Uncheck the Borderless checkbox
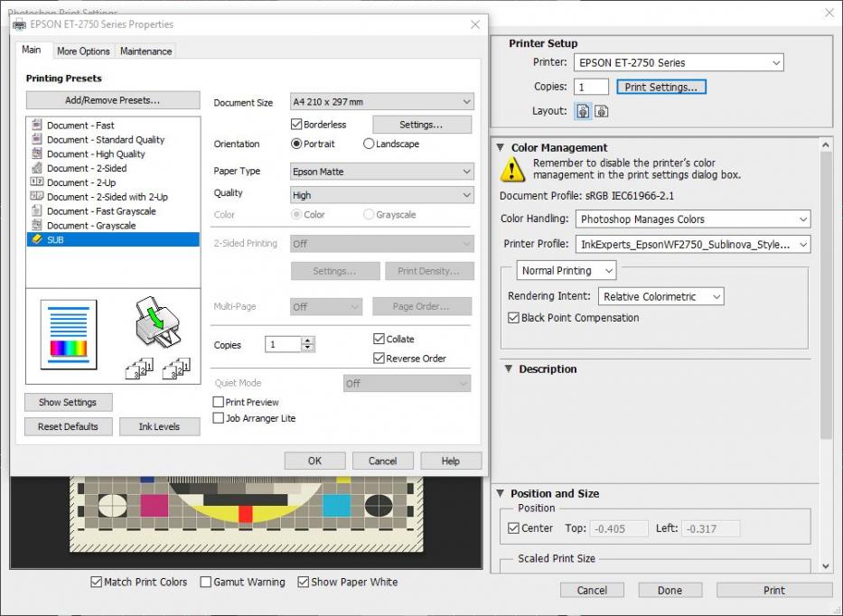 [296, 124]
